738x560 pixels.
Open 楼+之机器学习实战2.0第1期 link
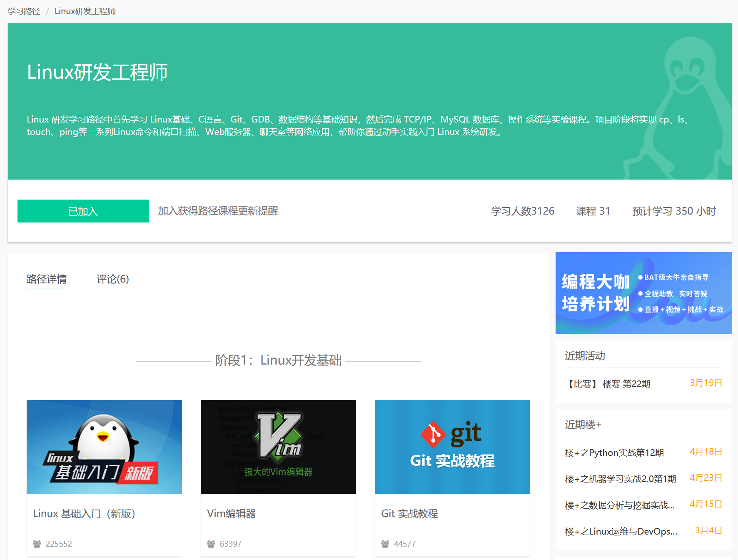(621, 479)
